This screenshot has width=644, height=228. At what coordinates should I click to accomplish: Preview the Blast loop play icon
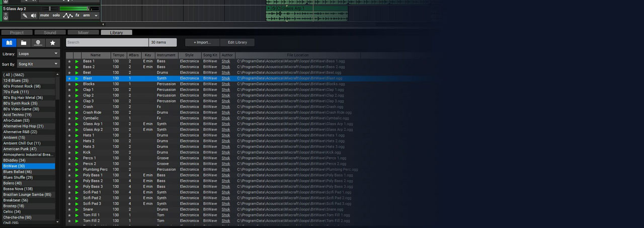point(77,79)
